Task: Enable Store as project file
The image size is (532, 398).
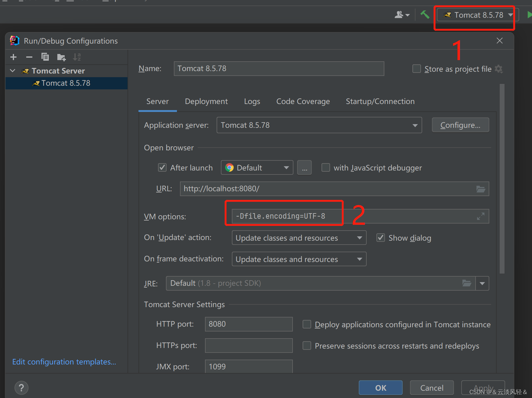Action: pos(417,69)
